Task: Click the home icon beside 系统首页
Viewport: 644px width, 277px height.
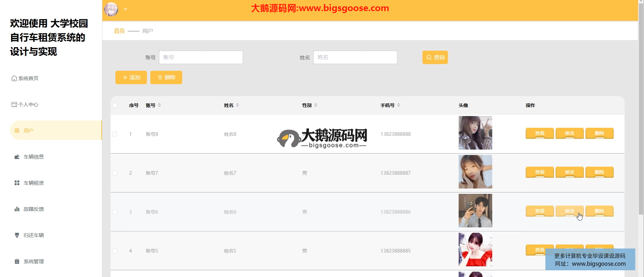Action: pyautogui.click(x=14, y=78)
